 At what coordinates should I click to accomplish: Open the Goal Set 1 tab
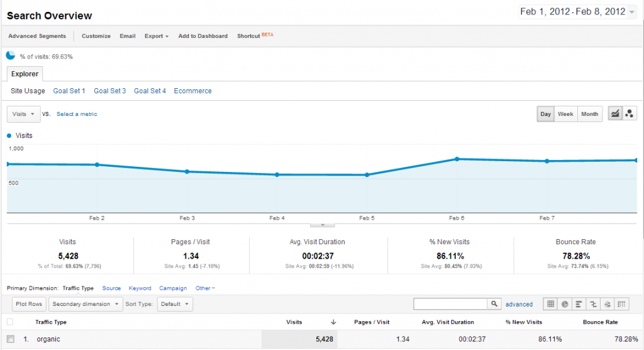(x=69, y=91)
